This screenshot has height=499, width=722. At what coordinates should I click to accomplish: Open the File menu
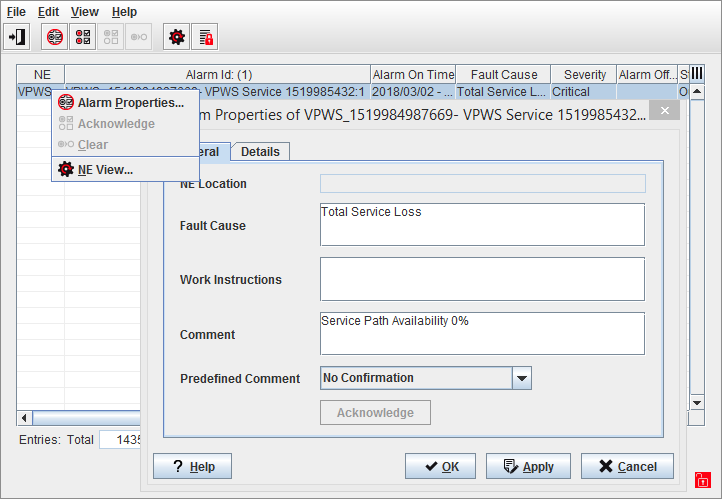(16, 12)
